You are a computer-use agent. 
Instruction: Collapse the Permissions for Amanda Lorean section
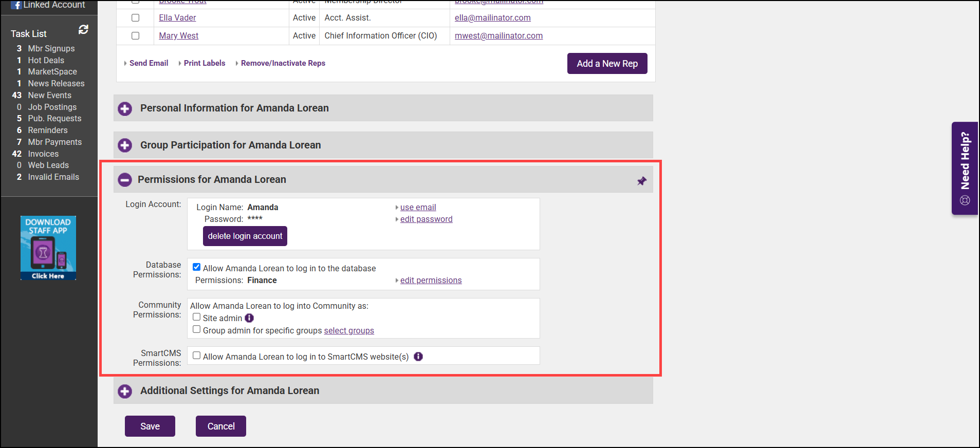(x=125, y=180)
